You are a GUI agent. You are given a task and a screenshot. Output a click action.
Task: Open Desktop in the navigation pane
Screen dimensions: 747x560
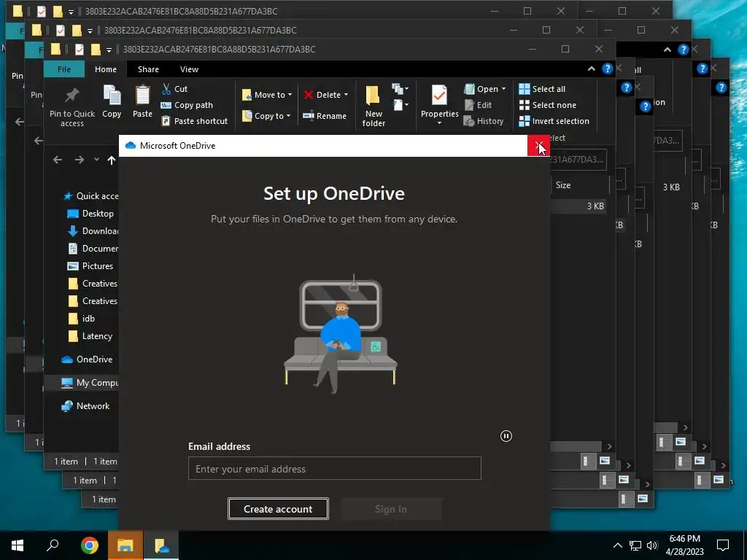click(90, 214)
